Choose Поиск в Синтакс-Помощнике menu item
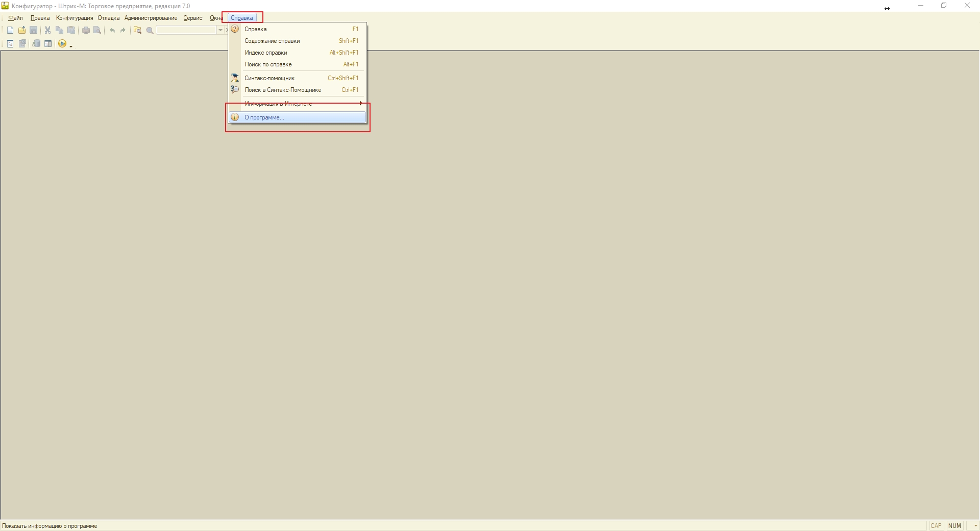This screenshot has width=980, height=531. point(283,90)
